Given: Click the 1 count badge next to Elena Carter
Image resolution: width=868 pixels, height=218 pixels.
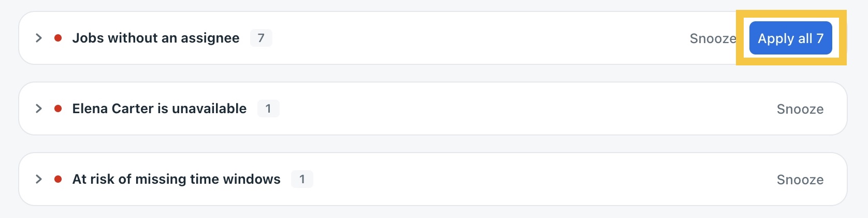Looking at the screenshot, I should coord(268,108).
